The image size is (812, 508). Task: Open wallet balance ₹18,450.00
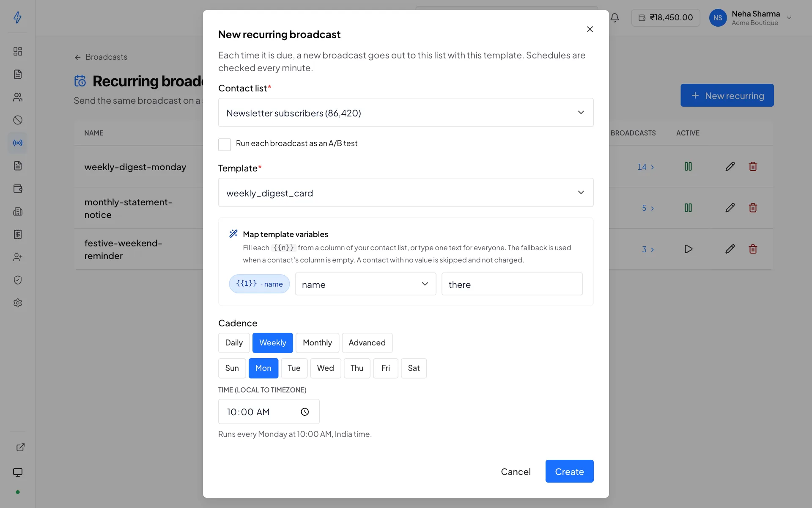point(666,18)
